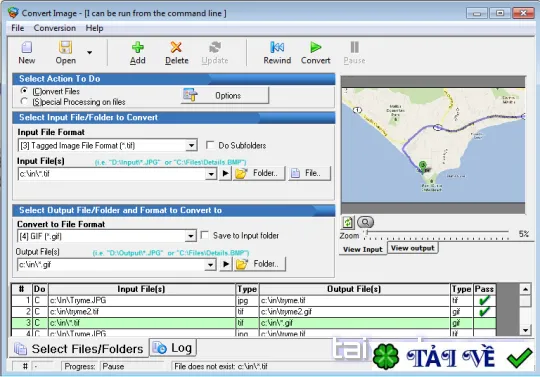Click the arrow button beside Output File(s)
The width and height of the screenshot is (540, 377).
[226, 264]
